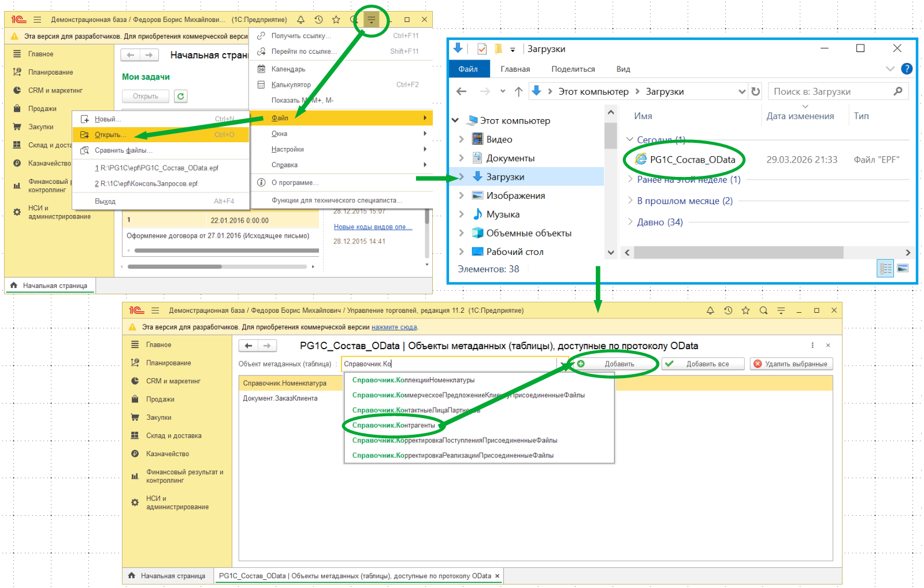Follow нажмите сюда link in lower window
Viewport: 924px width, 588px height.
tap(394, 327)
